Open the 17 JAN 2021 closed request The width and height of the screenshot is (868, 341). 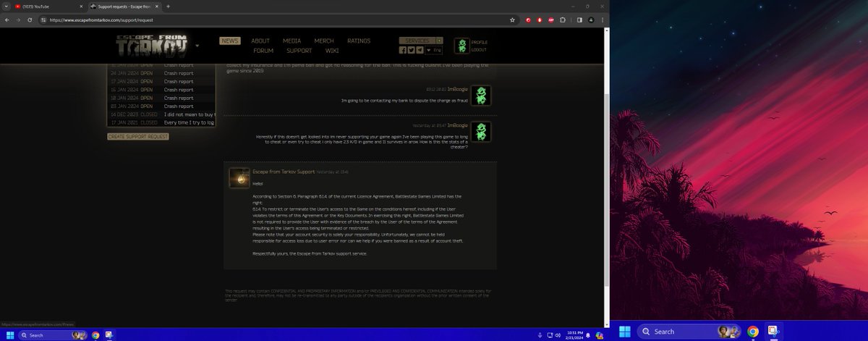(161, 122)
